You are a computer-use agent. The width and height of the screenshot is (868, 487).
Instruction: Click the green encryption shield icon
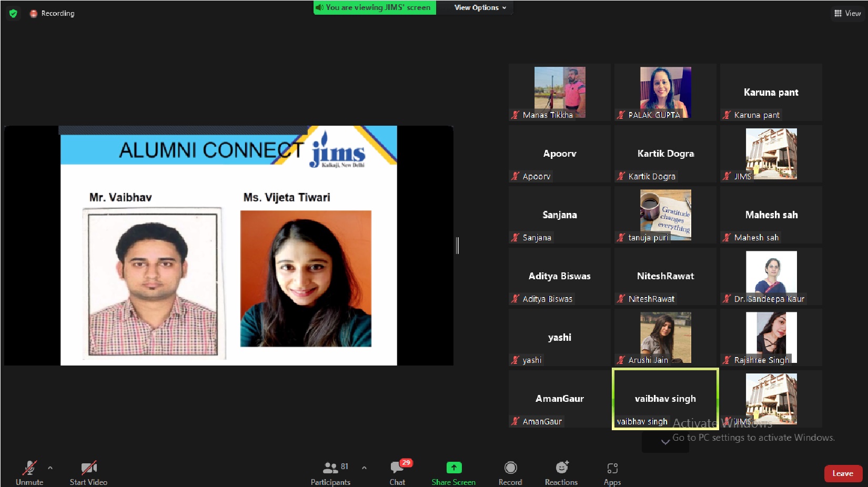point(13,13)
